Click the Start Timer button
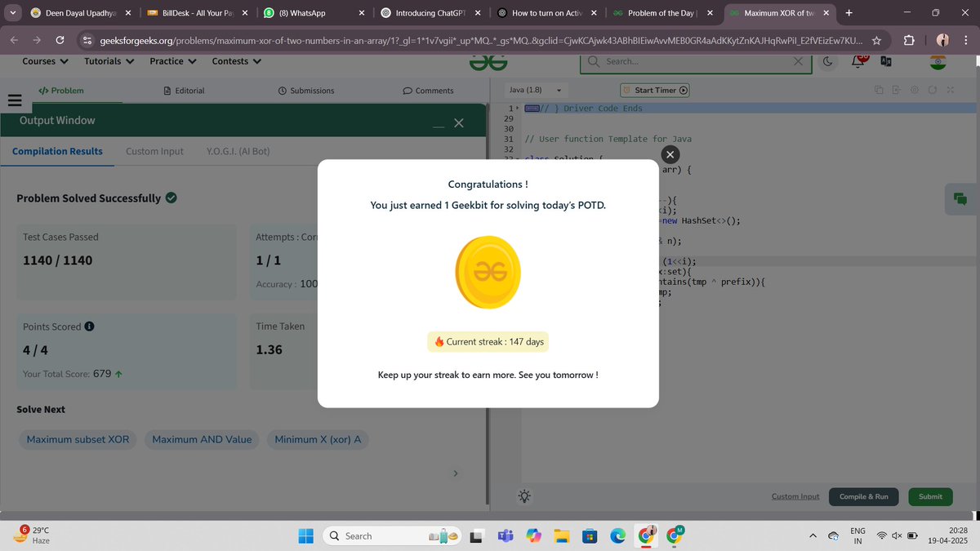This screenshot has height=551, width=980. (x=656, y=91)
